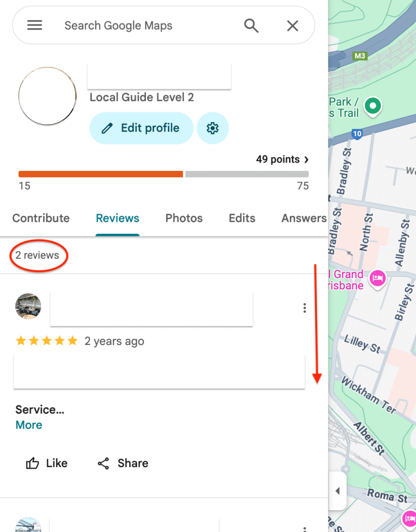Open the Answers tab

pyautogui.click(x=304, y=218)
